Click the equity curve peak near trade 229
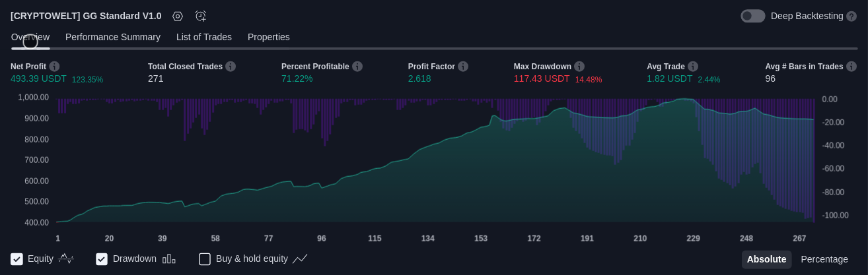This screenshot has height=275, width=868. (x=687, y=100)
